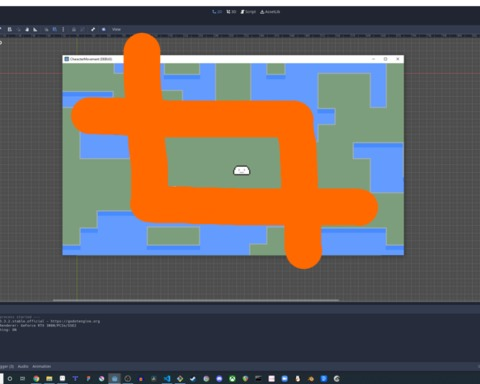Open the Zoom app from the taskbar

pos(284,379)
